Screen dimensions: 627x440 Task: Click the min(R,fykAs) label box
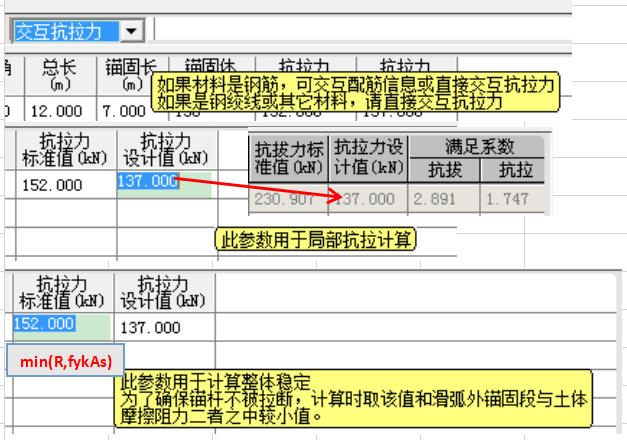point(66,361)
